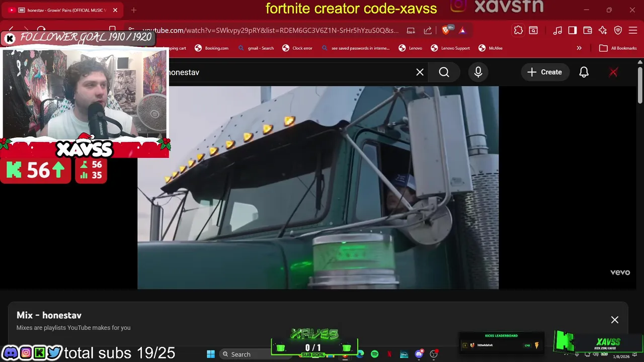
Task: Click the music video player
Action: pos(318,188)
